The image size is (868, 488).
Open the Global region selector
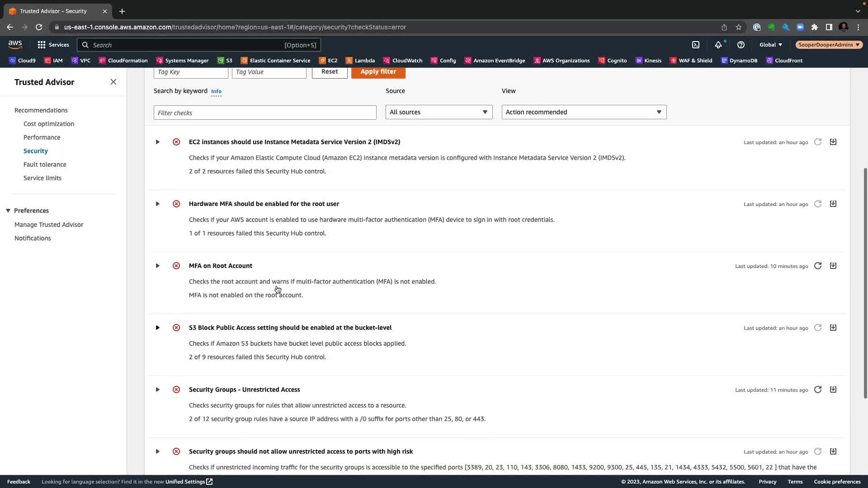click(770, 45)
